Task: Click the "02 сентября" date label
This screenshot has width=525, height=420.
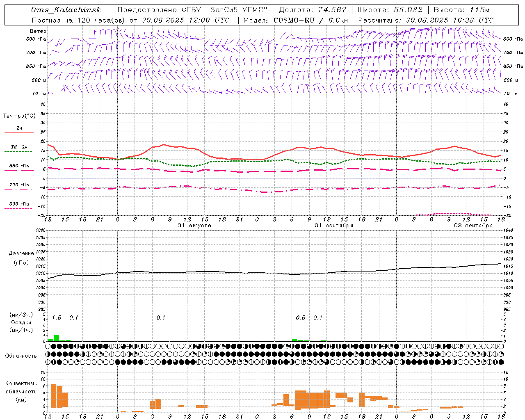Action: tap(473, 226)
